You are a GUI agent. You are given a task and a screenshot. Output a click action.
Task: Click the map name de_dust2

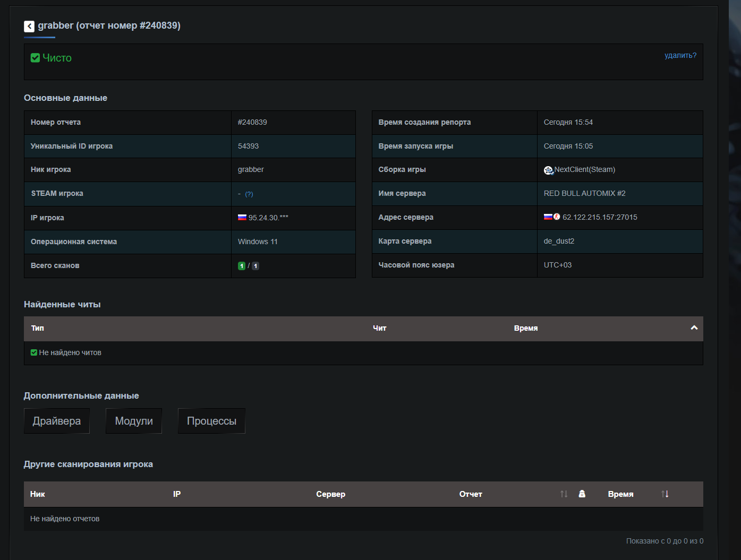tap(559, 241)
